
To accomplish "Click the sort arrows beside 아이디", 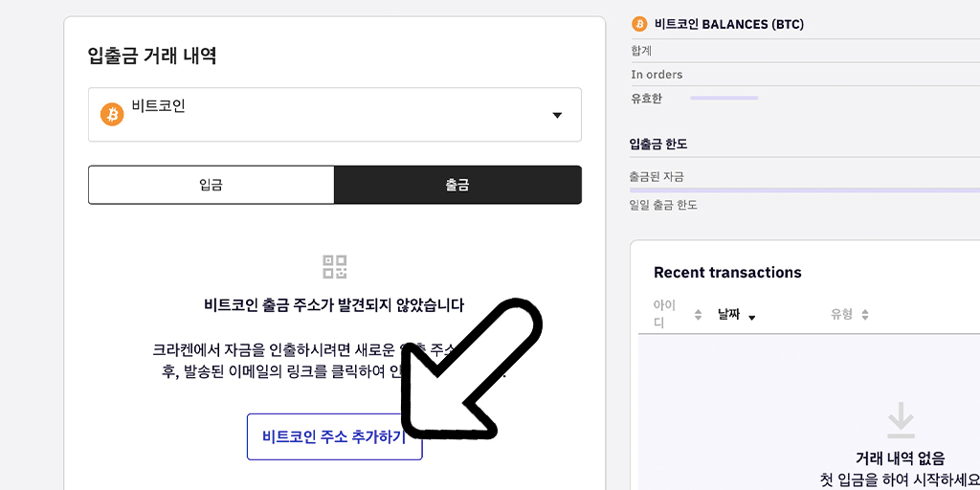I will pos(698,316).
